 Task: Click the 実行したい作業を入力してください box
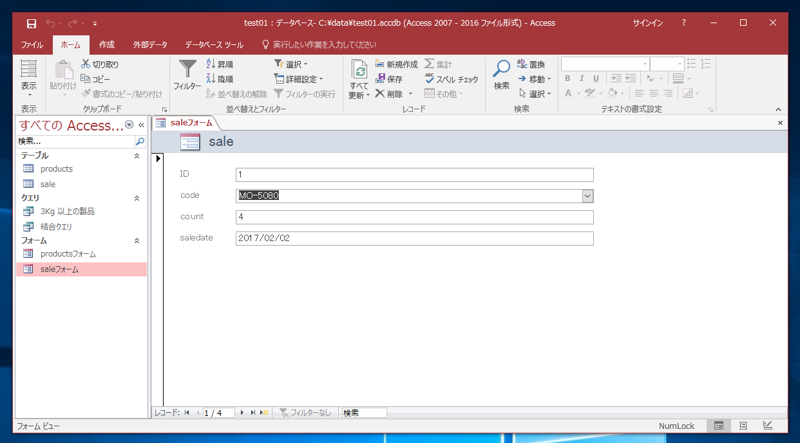tap(324, 45)
